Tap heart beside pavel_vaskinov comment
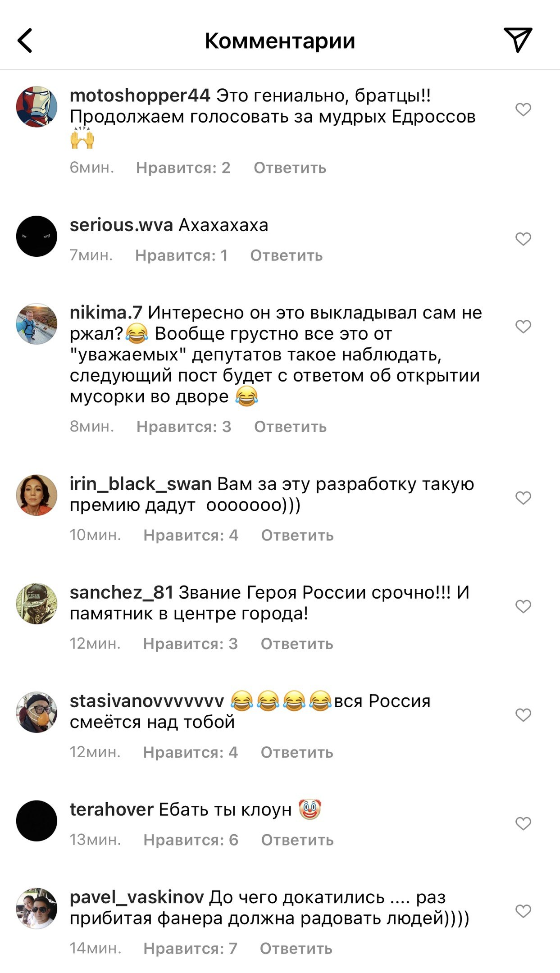 tap(523, 911)
